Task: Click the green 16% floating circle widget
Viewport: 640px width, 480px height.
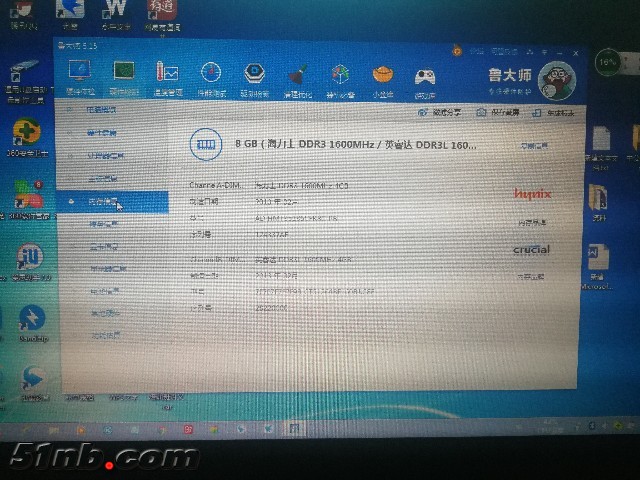Action: 607,62
